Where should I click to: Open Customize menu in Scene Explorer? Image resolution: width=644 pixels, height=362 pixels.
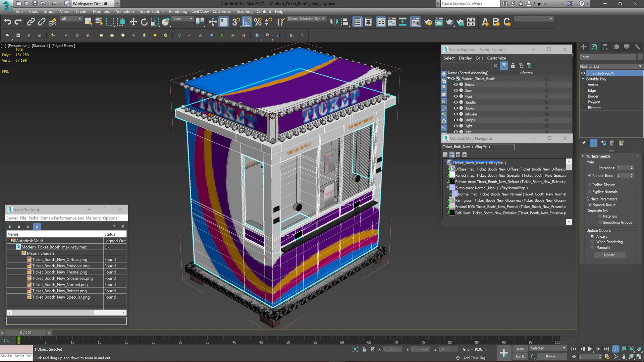(496, 58)
